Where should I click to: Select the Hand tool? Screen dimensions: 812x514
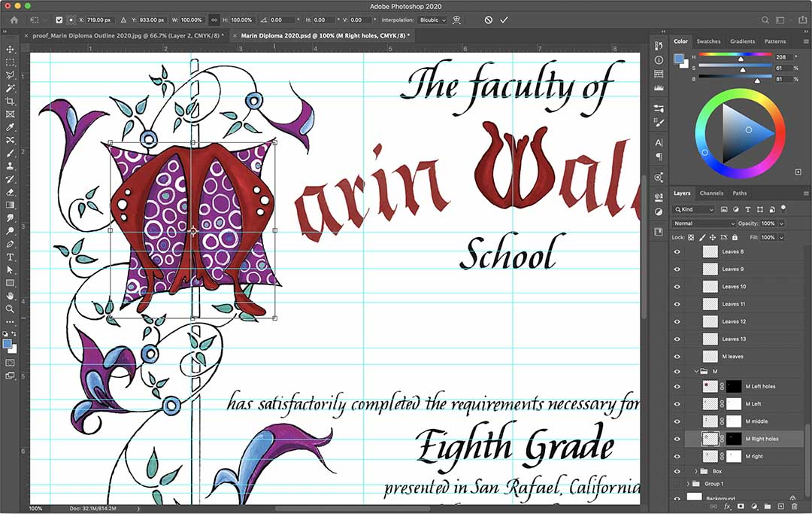tap(10, 296)
